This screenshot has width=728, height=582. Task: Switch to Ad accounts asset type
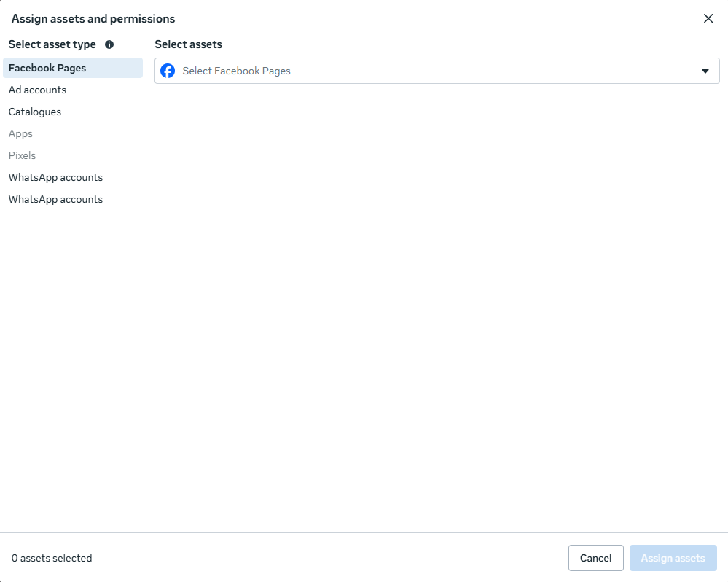pos(73,90)
